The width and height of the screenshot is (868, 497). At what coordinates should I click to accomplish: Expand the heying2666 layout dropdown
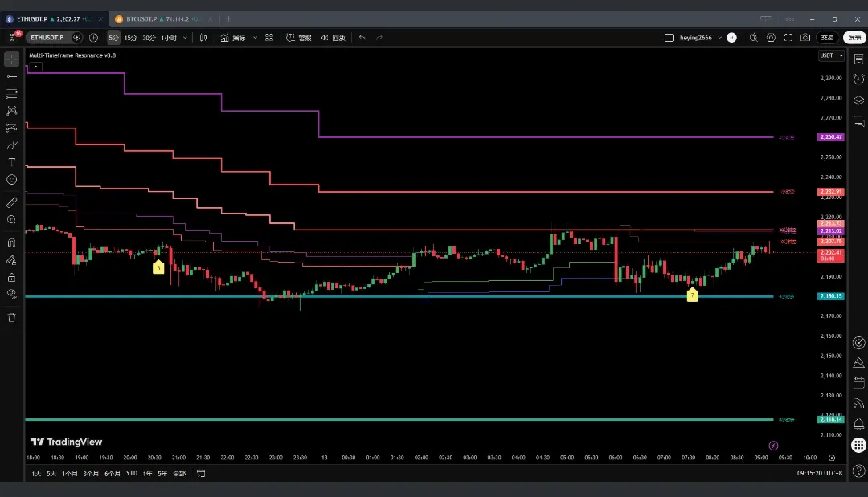point(719,38)
